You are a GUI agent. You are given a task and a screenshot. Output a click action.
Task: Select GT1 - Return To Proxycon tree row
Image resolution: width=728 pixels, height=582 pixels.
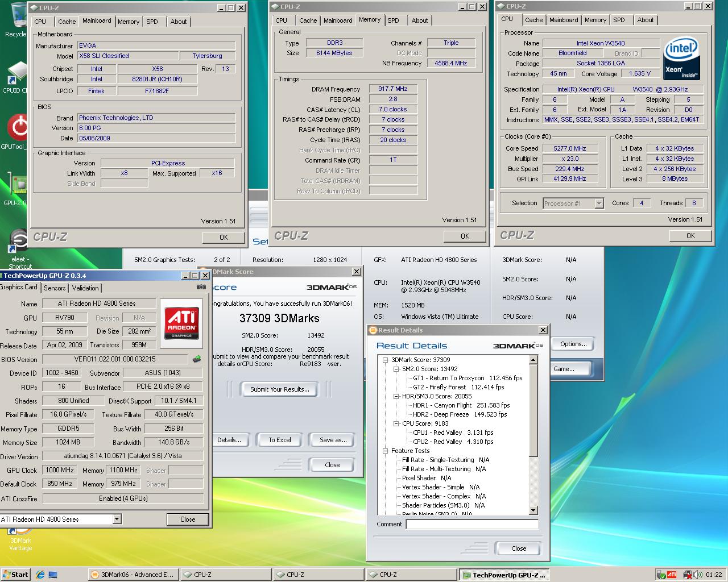pyautogui.click(x=468, y=378)
